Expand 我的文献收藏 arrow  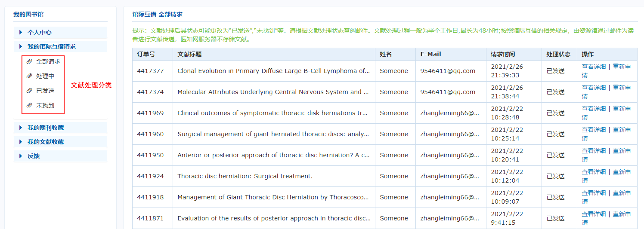tap(20, 142)
